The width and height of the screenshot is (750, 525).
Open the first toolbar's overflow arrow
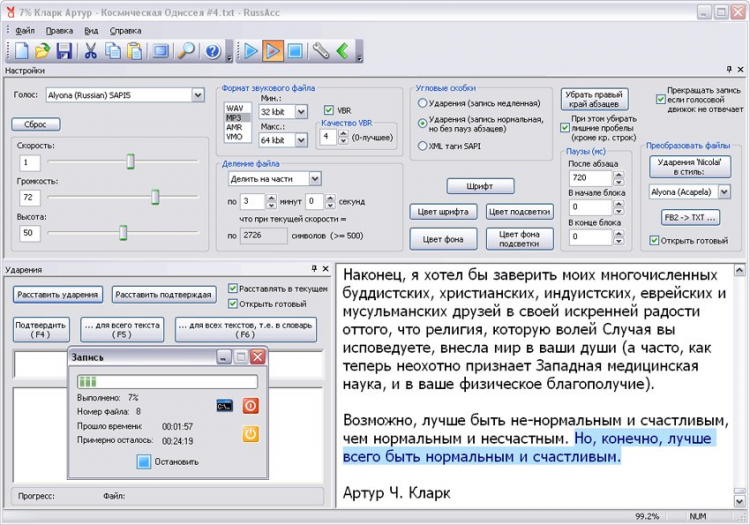[x=229, y=52]
